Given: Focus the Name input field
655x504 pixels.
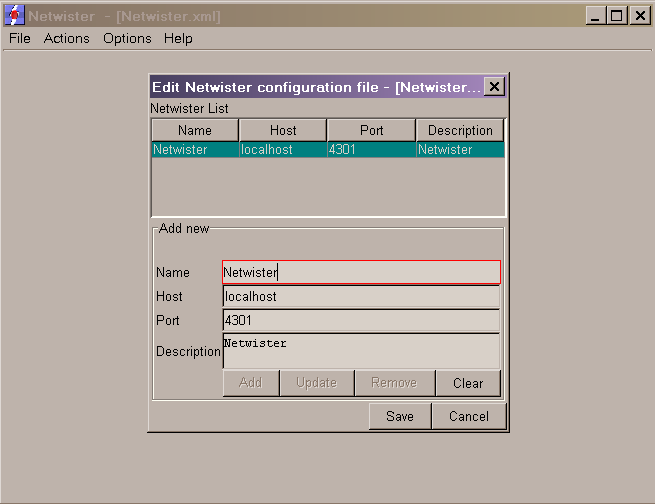Looking at the screenshot, I should click(361, 272).
